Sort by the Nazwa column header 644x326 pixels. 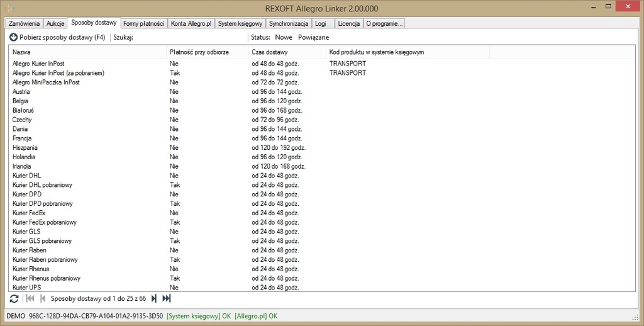pos(87,52)
